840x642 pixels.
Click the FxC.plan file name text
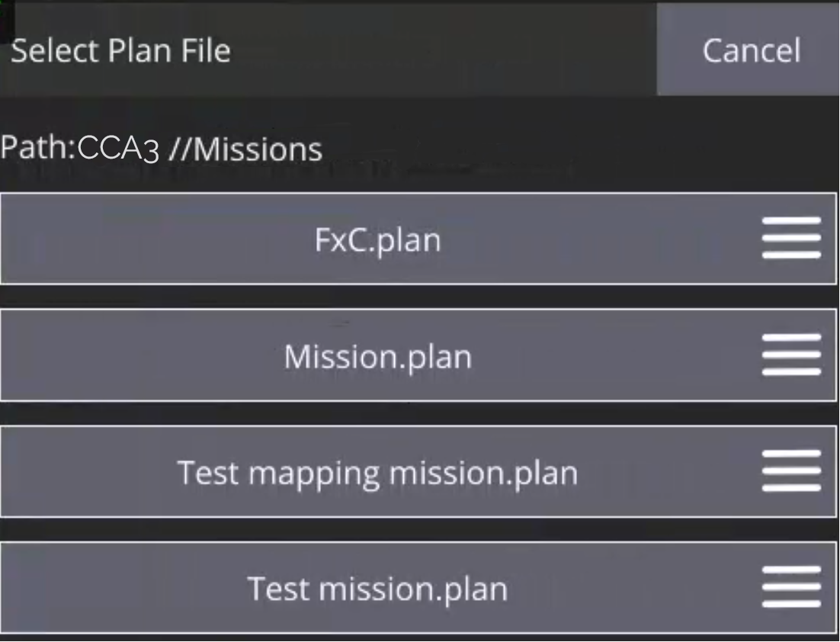tap(378, 240)
